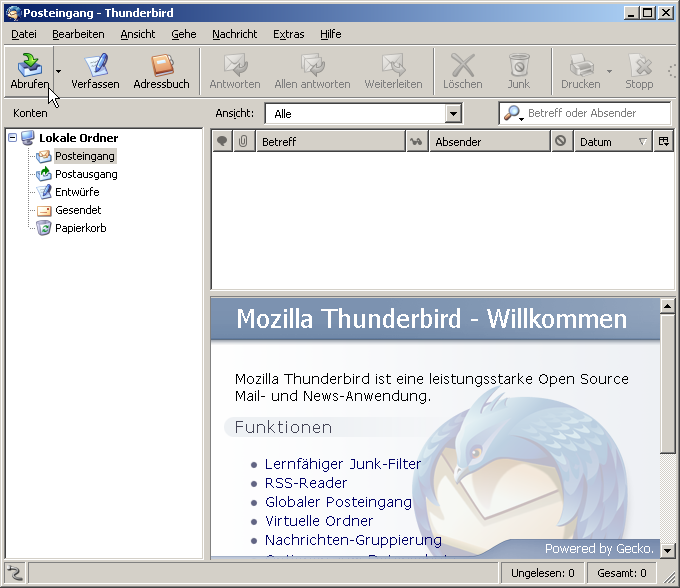Open the Nachrichten-Gruppierung link

pyautogui.click(x=353, y=540)
